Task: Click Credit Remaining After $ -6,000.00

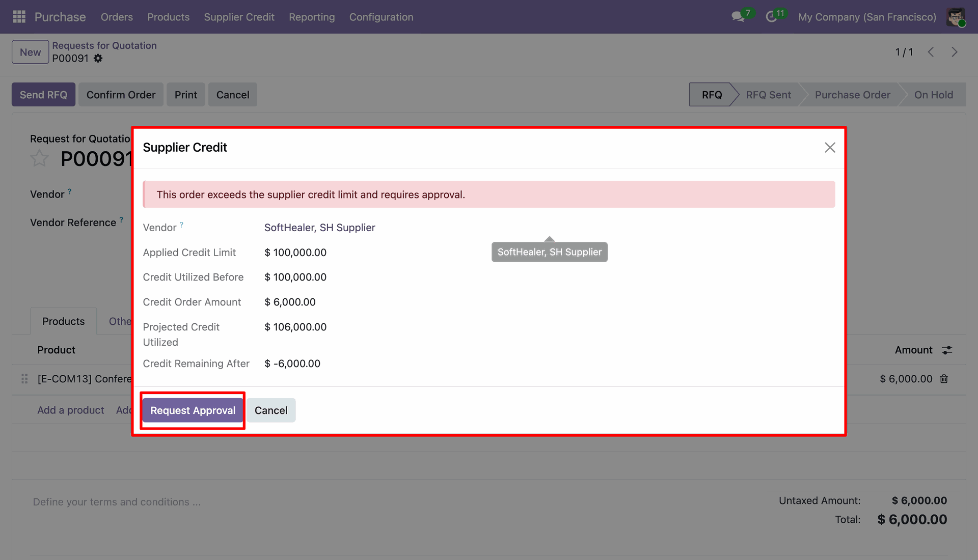Action: click(292, 363)
